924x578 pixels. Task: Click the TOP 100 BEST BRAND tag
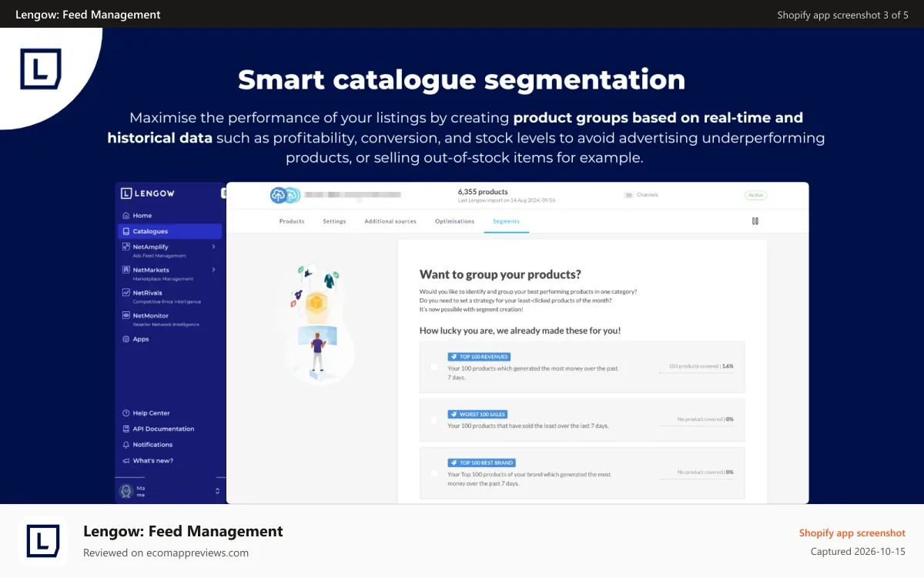coord(481,463)
